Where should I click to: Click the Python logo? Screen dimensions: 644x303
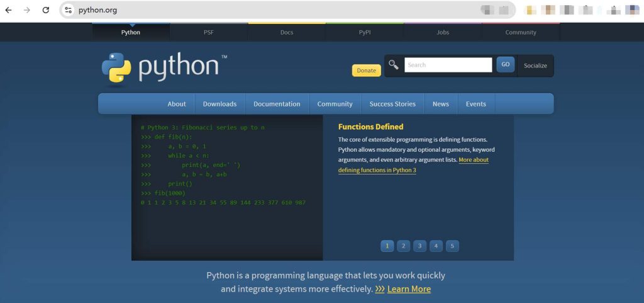click(164, 67)
